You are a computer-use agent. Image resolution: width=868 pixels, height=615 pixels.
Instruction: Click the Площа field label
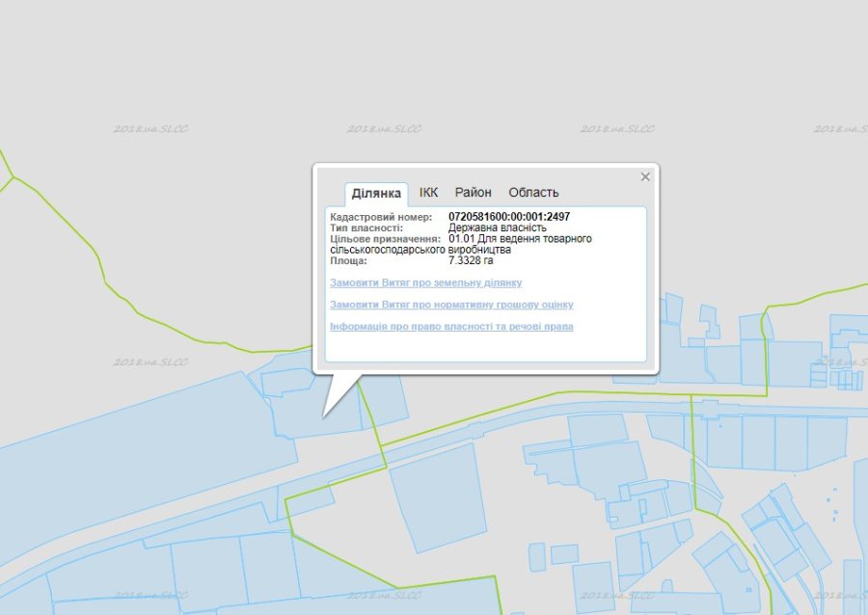click(348, 260)
